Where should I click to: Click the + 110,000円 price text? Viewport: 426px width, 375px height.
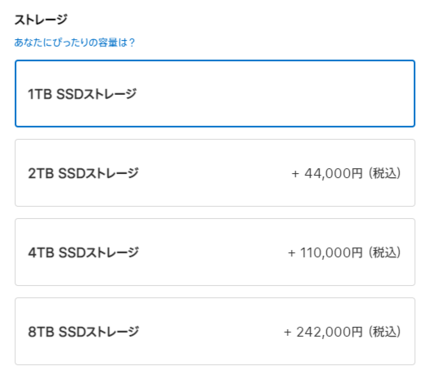(x=325, y=253)
